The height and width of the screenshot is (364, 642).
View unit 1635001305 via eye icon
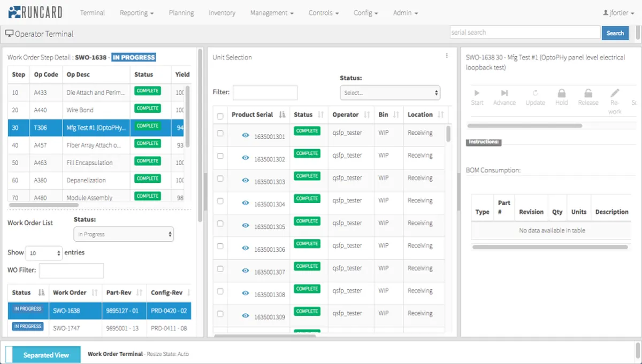click(x=246, y=226)
